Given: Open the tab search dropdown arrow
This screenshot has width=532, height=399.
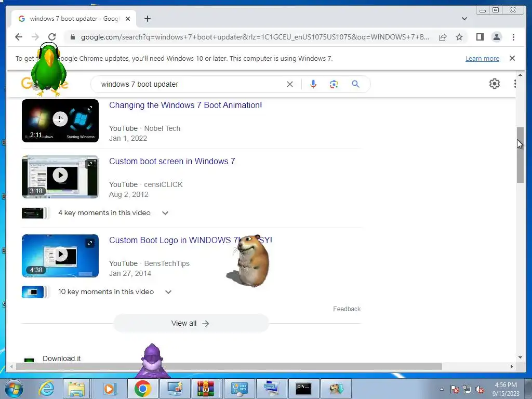Looking at the screenshot, I should click(x=464, y=19).
